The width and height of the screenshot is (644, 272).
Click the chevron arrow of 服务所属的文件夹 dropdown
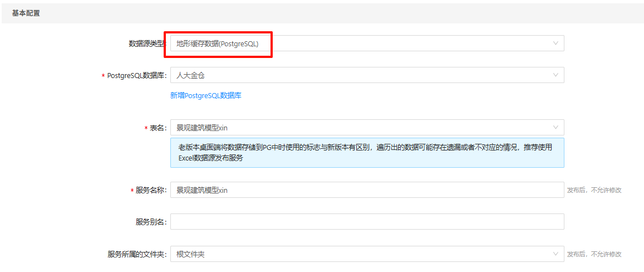(555, 254)
